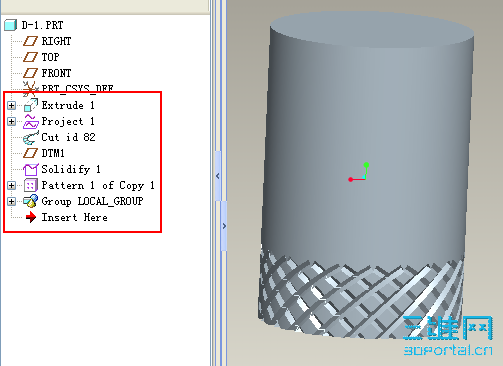The image size is (503, 366).
Task: Click the right-pointing sash arrow button
Action: (x=224, y=226)
